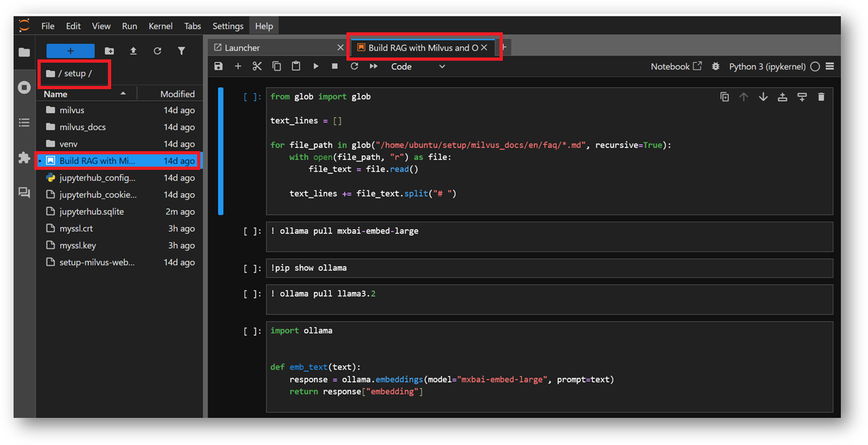Restart kernel and run all cells

click(x=374, y=67)
